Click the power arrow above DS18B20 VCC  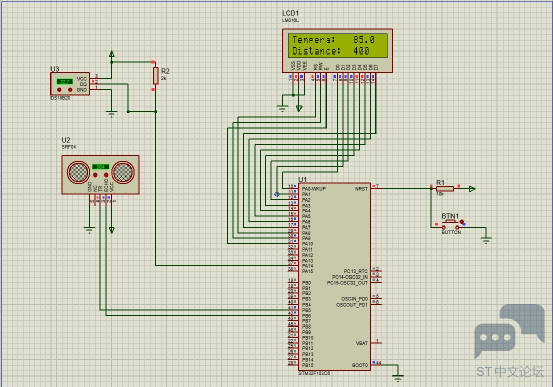click(112, 54)
